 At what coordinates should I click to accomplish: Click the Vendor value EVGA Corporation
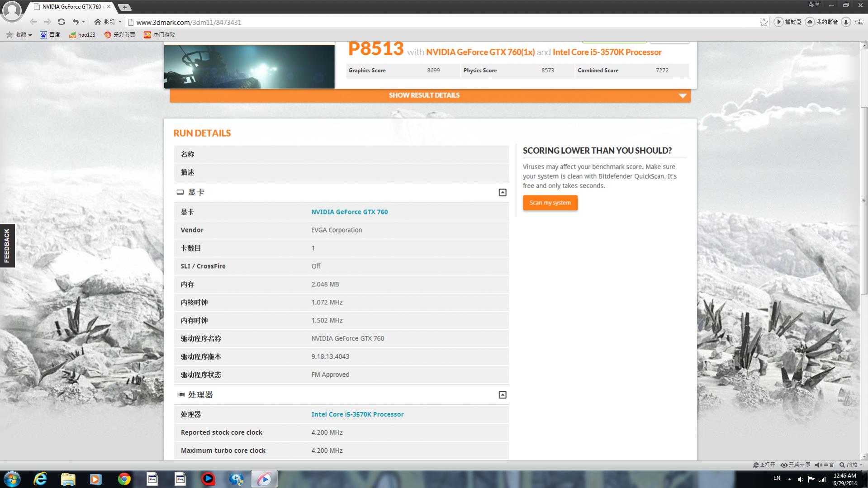point(337,230)
